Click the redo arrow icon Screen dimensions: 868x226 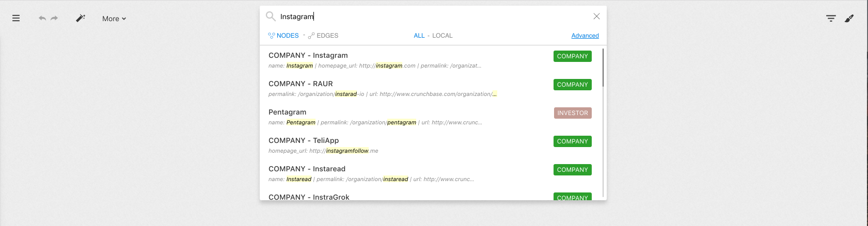coord(54,18)
